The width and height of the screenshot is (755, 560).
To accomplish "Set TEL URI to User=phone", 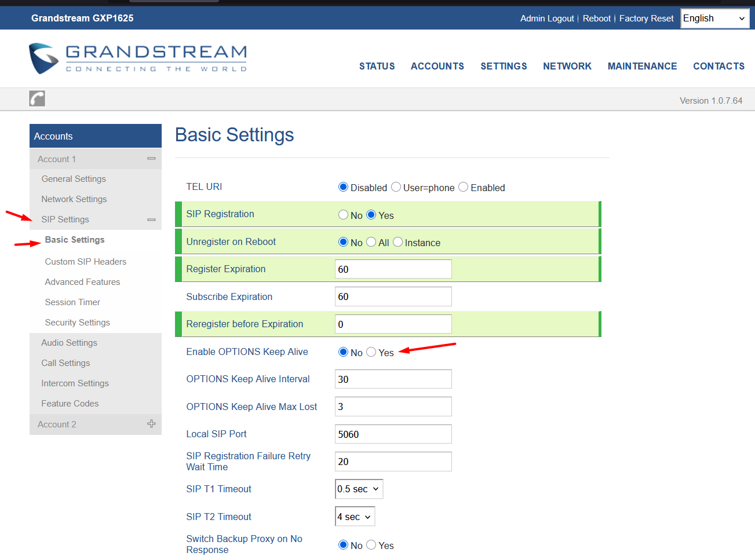I will click(396, 187).
